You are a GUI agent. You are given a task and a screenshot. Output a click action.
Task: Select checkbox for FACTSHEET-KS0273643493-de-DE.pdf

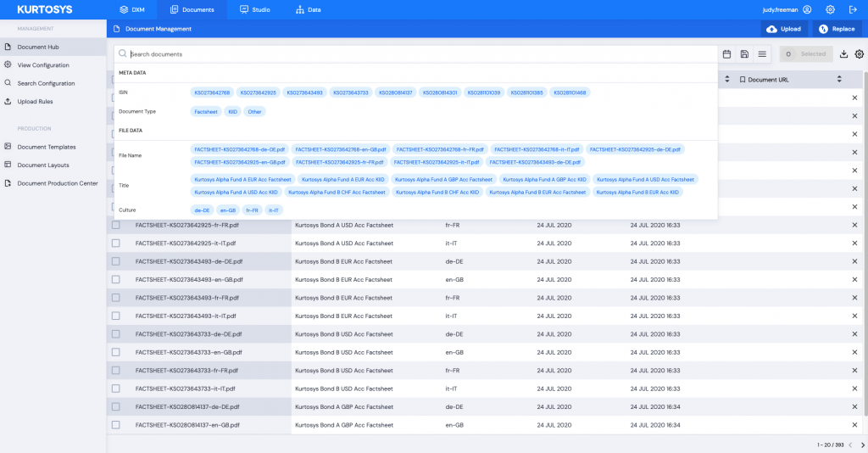(x=115, y=261)
